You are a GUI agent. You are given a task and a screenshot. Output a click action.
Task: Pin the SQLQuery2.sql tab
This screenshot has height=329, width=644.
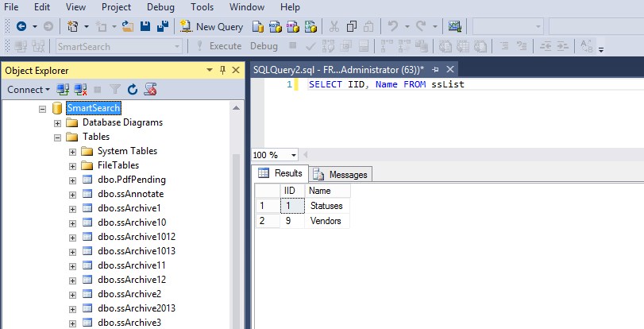[x=436, y=69]
